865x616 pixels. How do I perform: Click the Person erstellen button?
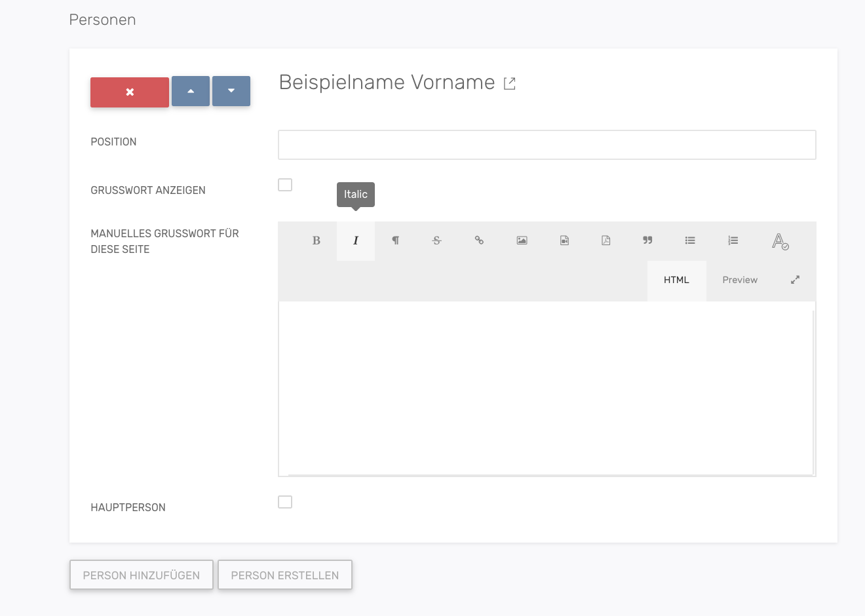[285, 575]
